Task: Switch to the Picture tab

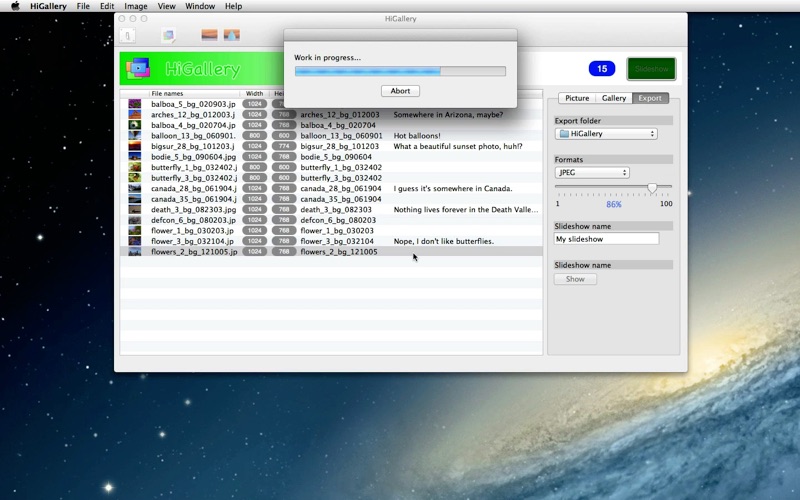Action: coord(577,98)
